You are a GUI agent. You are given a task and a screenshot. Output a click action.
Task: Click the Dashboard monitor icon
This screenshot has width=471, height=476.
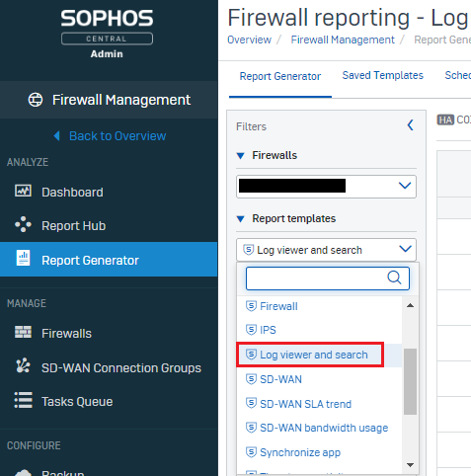coord(23,191)
